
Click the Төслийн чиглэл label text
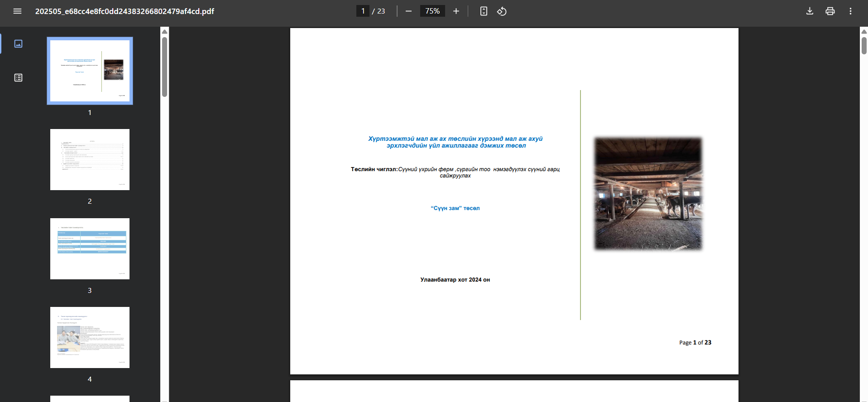[x=374, y=169]
